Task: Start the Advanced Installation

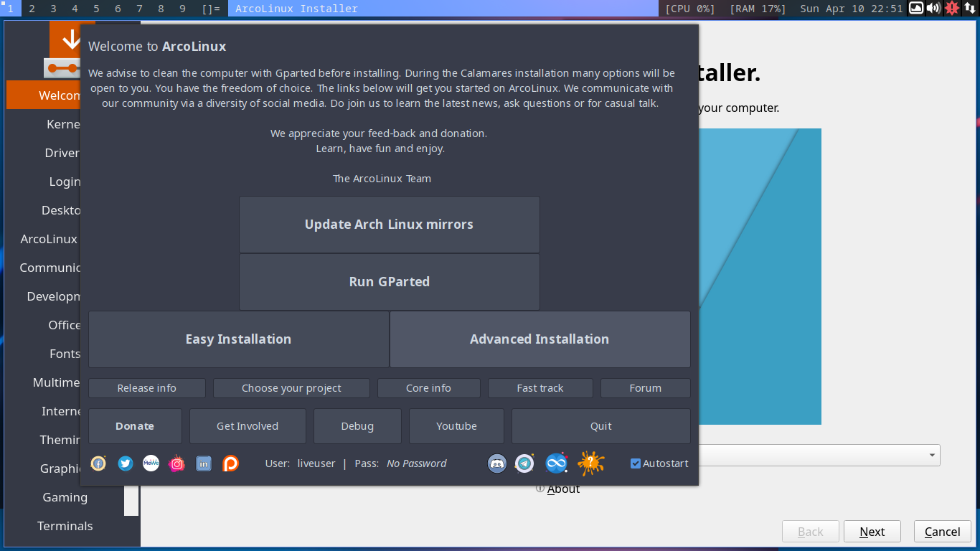Action: 540,339
